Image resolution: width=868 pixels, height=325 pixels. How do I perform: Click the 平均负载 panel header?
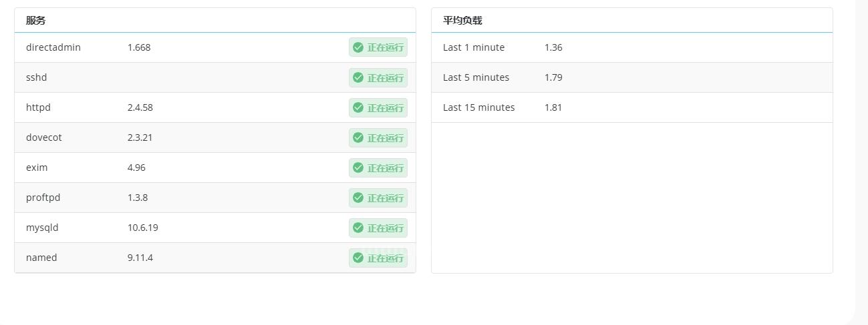coord(462,21)
